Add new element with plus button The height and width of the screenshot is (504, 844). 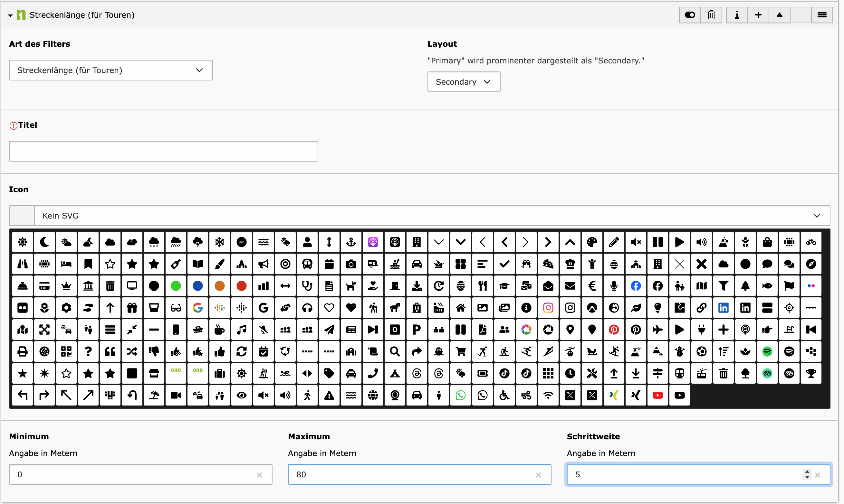pos(758,15)
